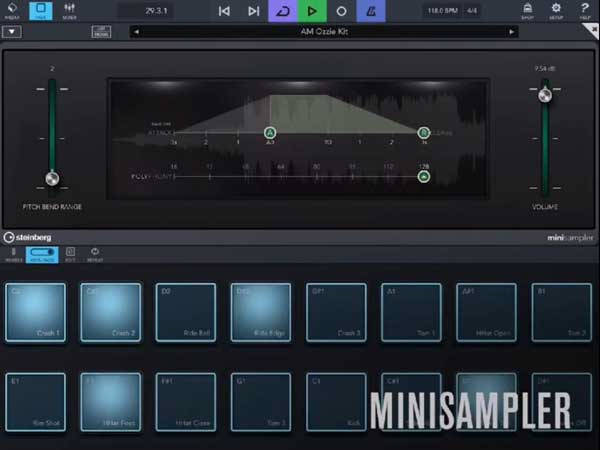The image size is (600, 450).
Task: Toggle the purple cycle loop button
Action: pyautogui.click(x=283, y=11)
